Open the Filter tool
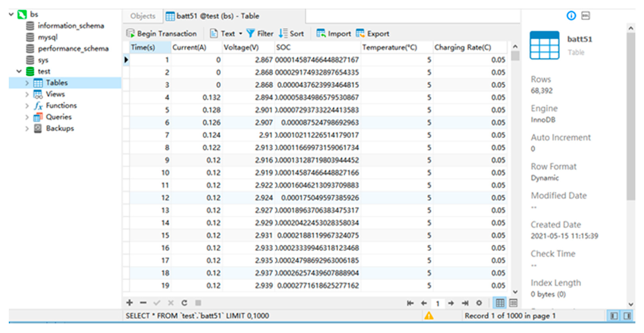The width and height of the screenshot is (644, 333). click(x=260, y=33)
